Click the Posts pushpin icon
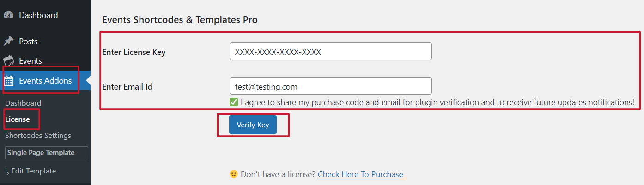The height and width of the screenshot is (185, 644). click(8, 42)
